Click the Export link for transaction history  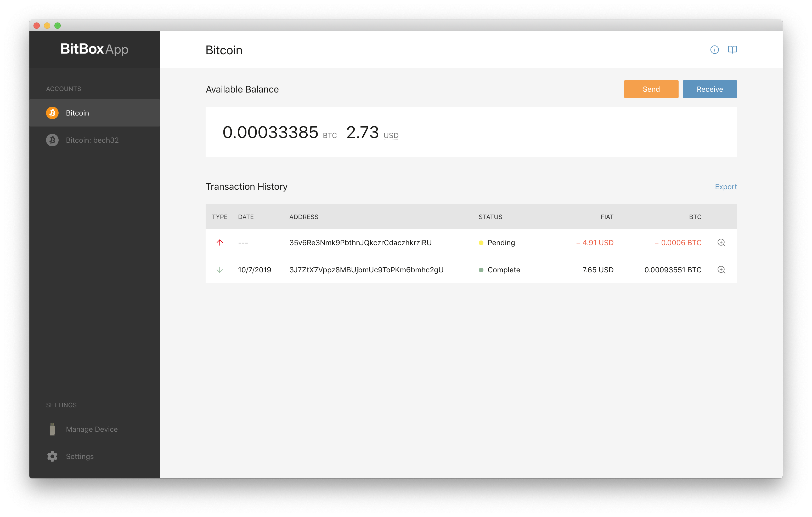pyautogui.click(x=725, y=186)
